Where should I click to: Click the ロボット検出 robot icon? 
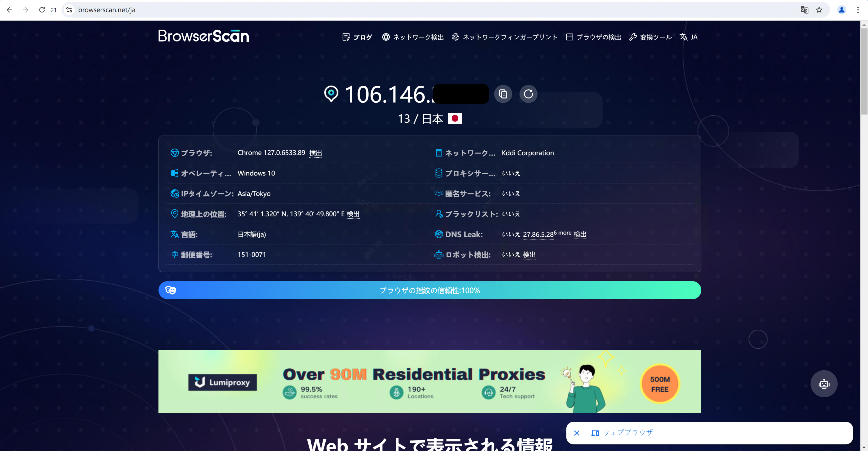439,254
